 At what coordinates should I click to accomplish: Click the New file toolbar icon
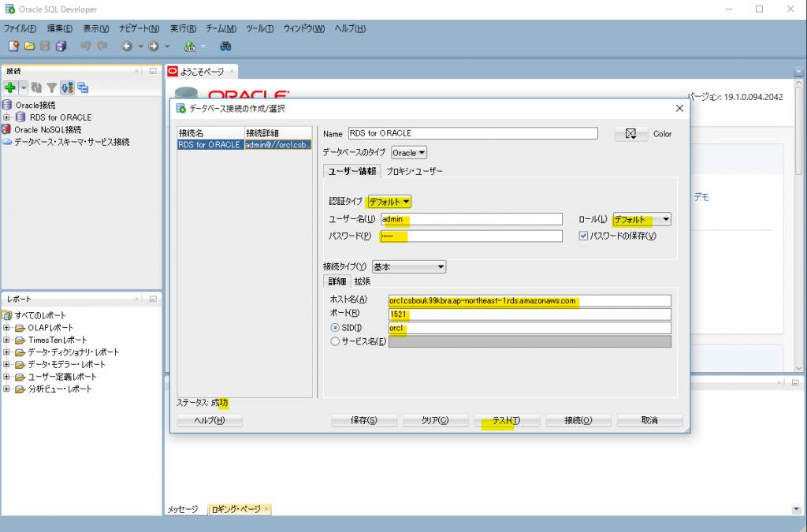point(13,47)
